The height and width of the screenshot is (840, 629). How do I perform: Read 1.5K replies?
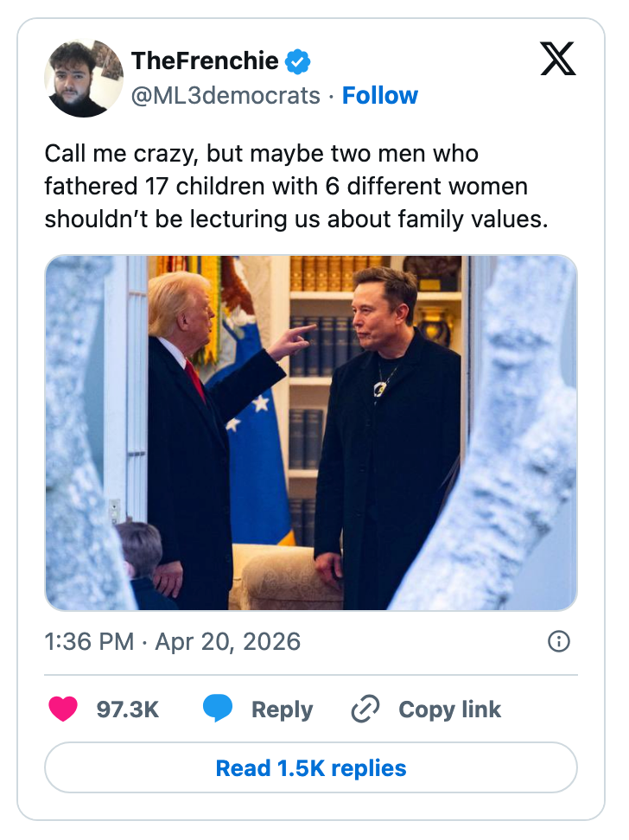point(311,767)
